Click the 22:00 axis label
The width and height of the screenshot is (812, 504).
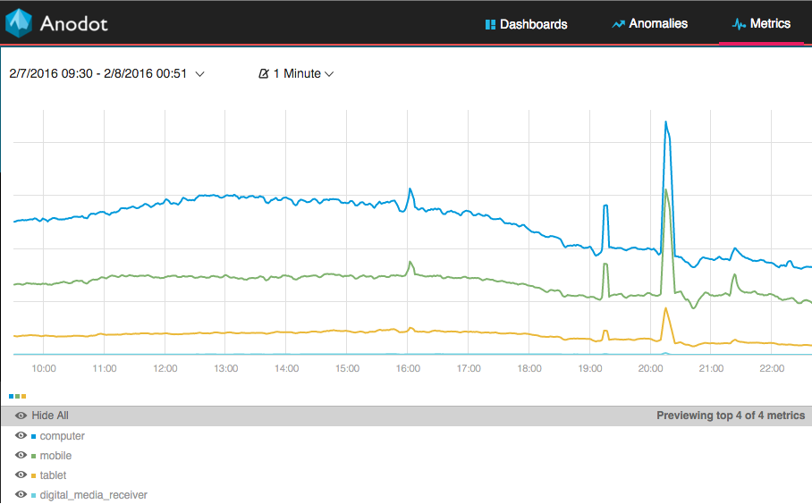click(x=772, y=368)
